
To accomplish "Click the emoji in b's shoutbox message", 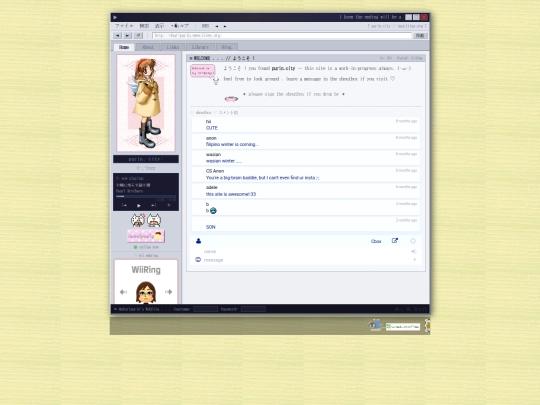I will tap(213, 211).
